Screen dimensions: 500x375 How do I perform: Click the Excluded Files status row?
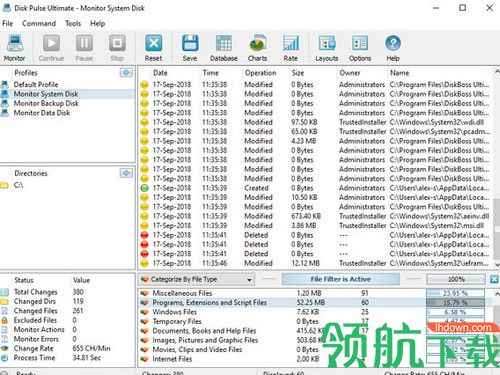tap(68, 320)
